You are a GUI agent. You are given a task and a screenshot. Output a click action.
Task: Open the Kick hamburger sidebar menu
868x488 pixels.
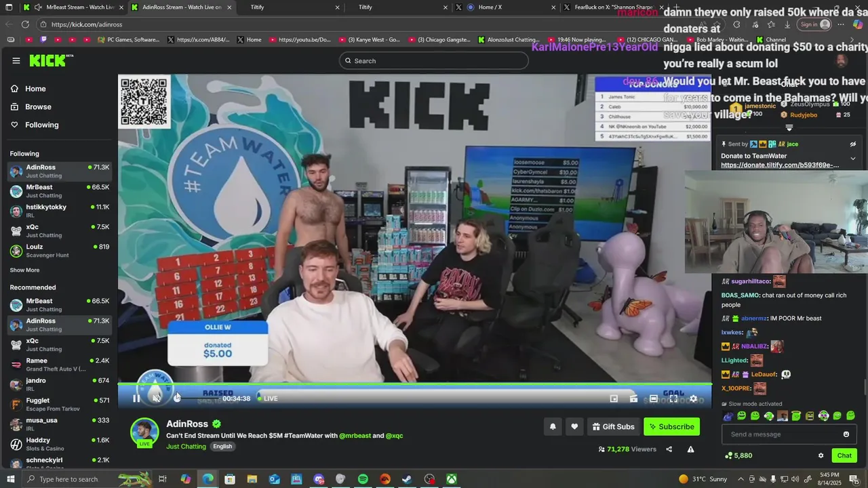tap(16, 61)
